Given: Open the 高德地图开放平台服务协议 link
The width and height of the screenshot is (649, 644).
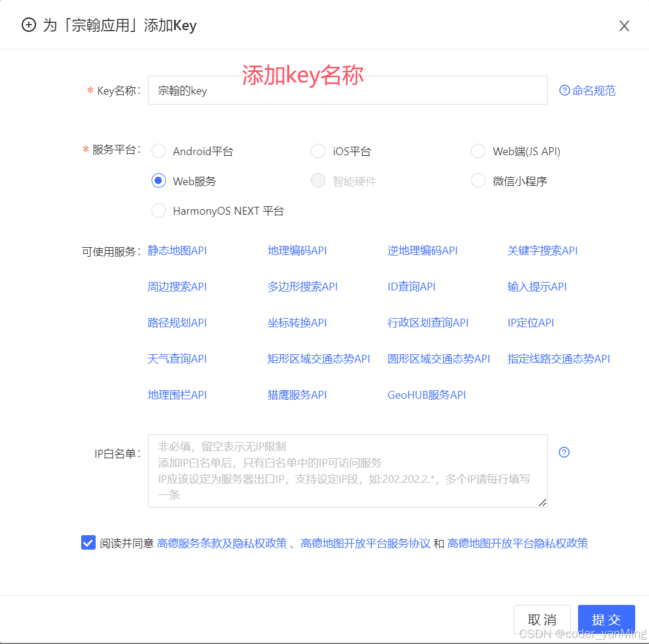Looking at the screenshot, I should (366, 543).
